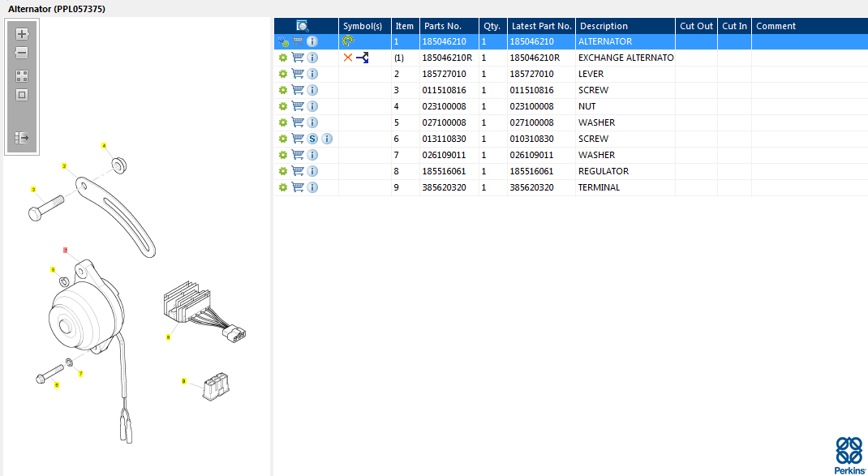Screen dimensions: 868x476
Task: Click the Cut Out column header
Action: pos(696,26)
